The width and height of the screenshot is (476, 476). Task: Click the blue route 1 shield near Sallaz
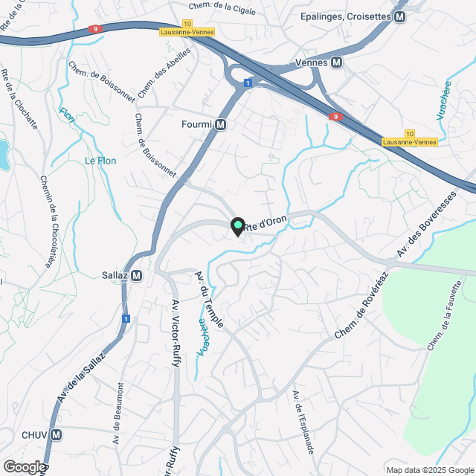click(x=126, y=319)
